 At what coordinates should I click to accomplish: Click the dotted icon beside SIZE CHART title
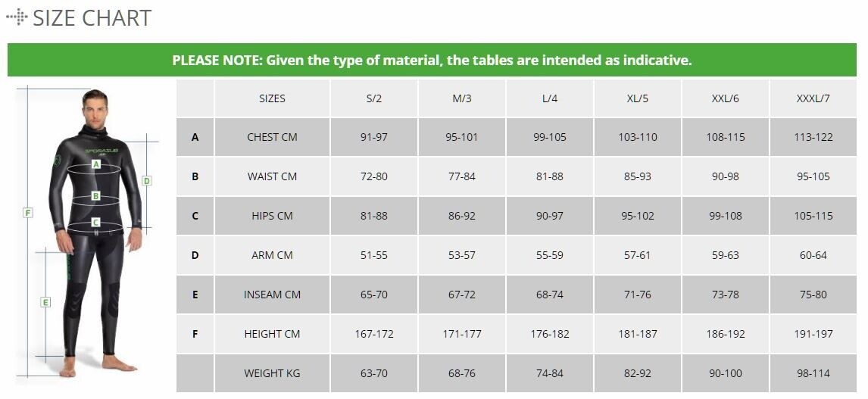tap(17, 17)
